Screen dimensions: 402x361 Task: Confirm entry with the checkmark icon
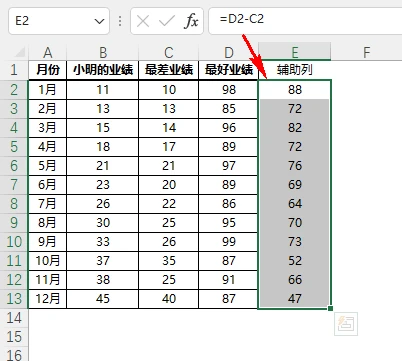coord(167,22)
